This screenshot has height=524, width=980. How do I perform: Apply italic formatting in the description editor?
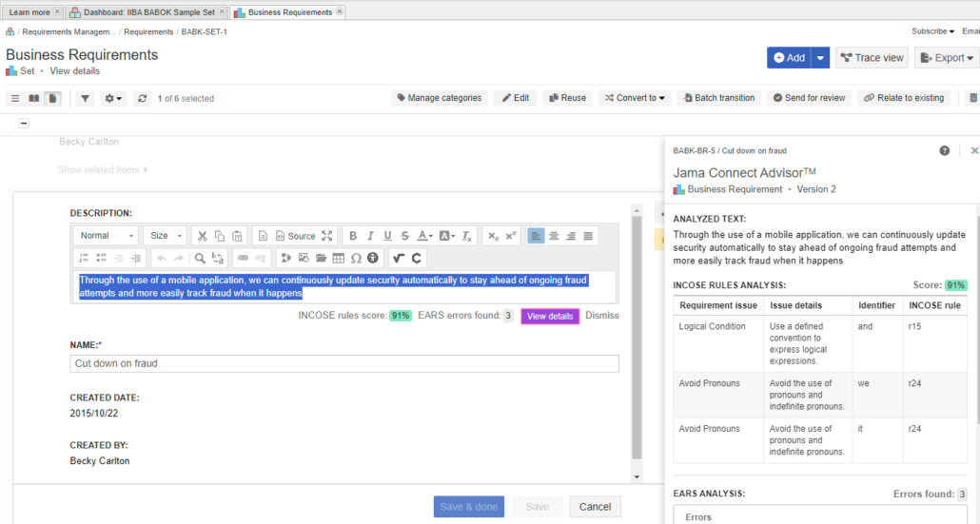(x=370, y=236)
